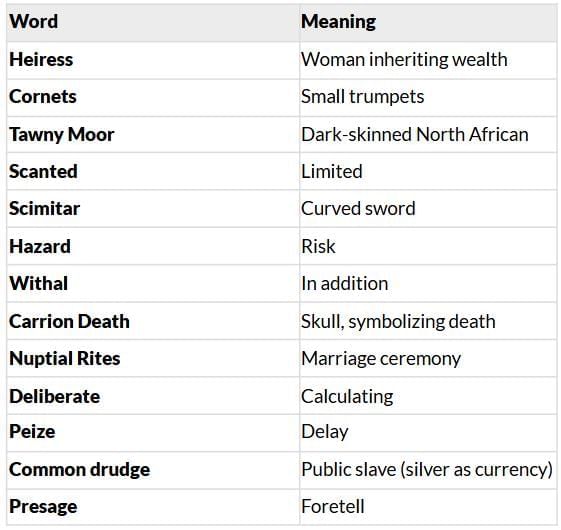This screenshot has width=561, height=530.
Task: Select the word Scanted
Action: (43, 171)
